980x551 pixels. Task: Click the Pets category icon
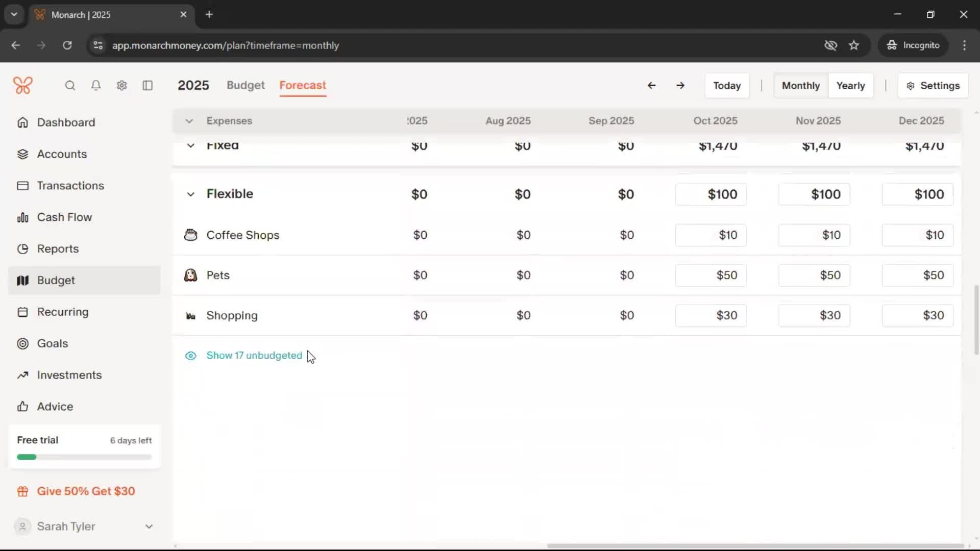point(190,275)
